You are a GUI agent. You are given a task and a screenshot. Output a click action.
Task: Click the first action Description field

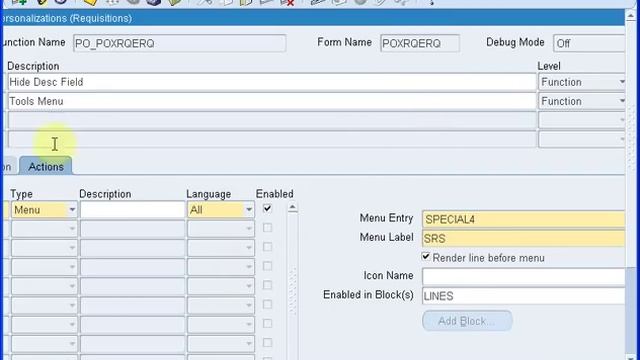(x=132, y=210)
